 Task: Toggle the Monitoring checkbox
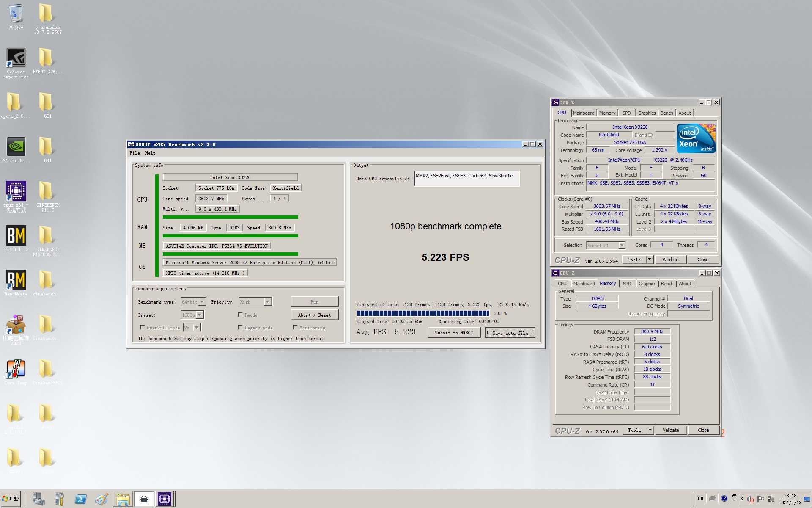[295, 327]
